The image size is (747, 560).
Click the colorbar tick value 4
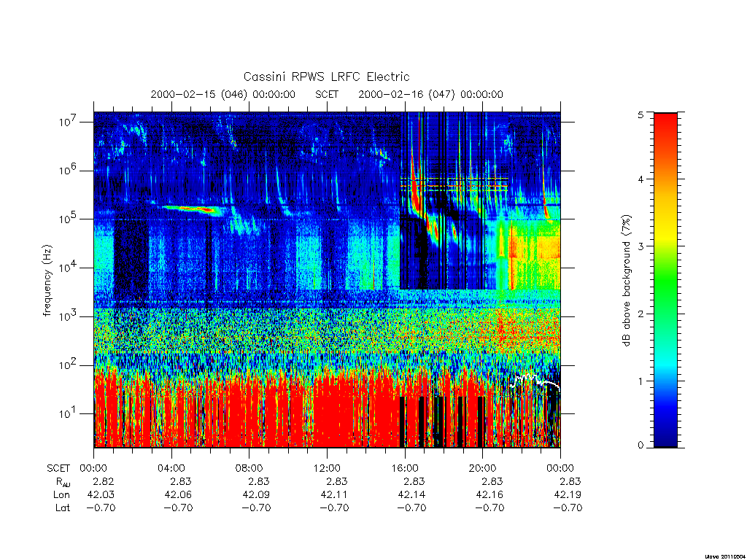point(640,179)
